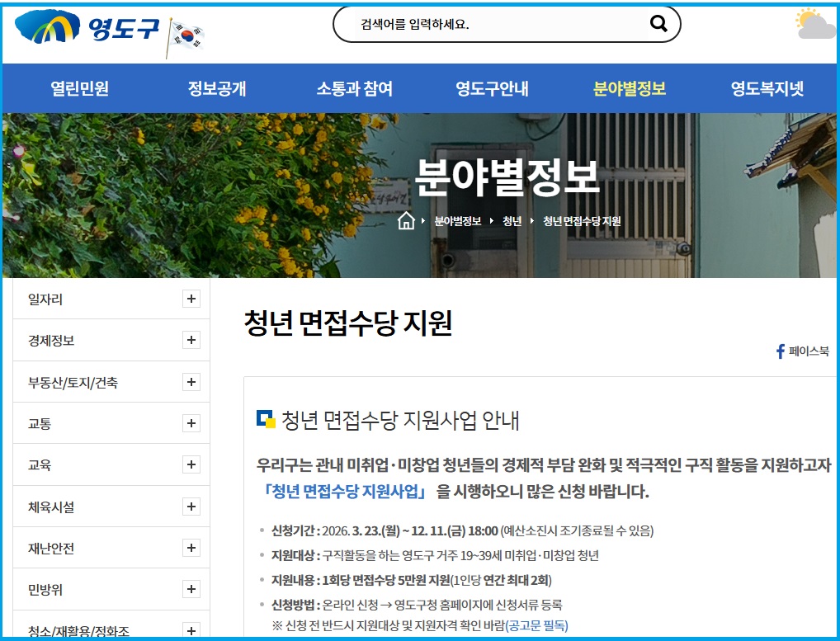
Task: Open the 일자리 sidebar link
Action: coord(45,299)
